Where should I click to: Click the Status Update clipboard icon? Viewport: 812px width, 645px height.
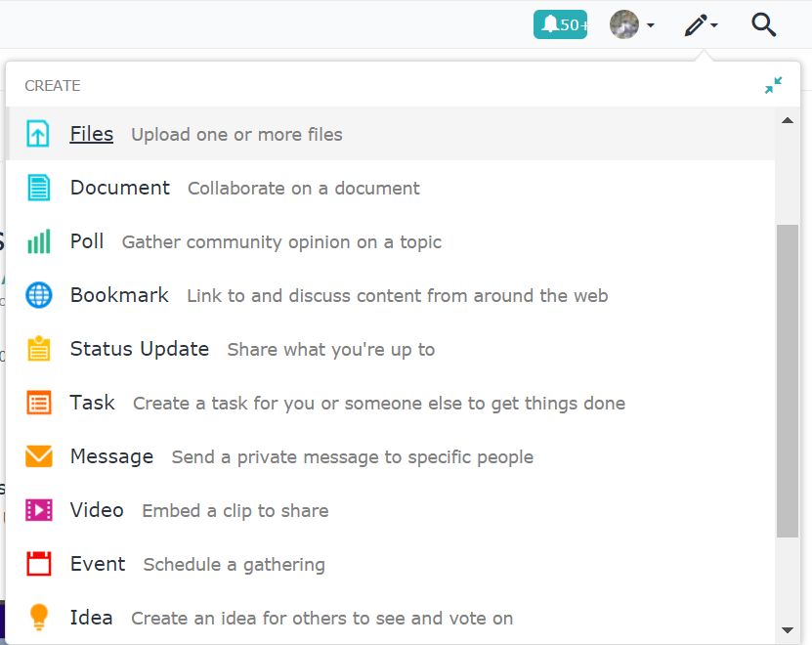[39, 348]
